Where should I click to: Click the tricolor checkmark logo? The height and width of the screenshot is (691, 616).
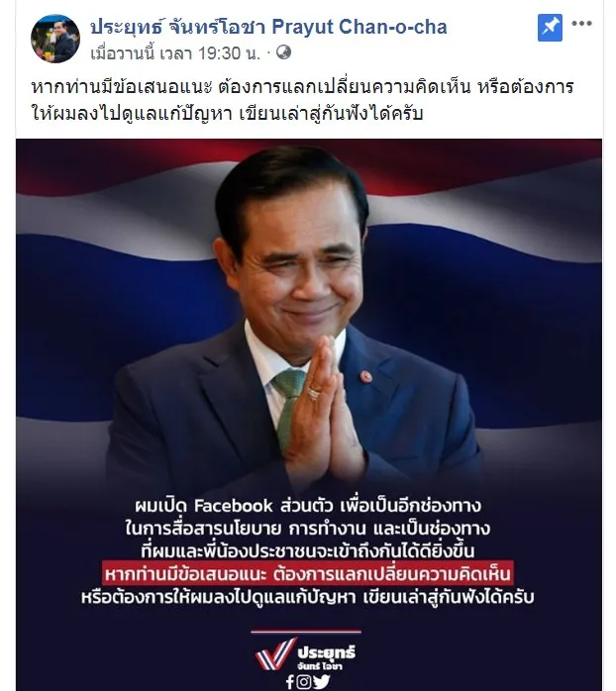tap(275, 653)
